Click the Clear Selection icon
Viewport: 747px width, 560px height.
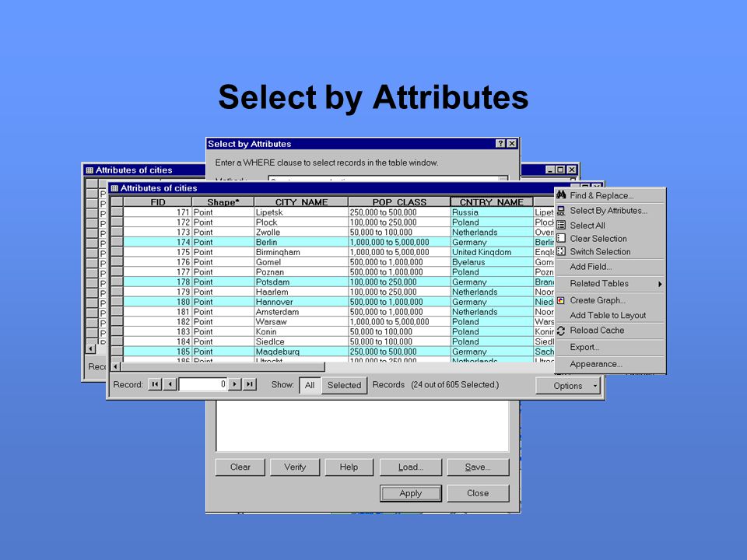[x=561, y=238]
